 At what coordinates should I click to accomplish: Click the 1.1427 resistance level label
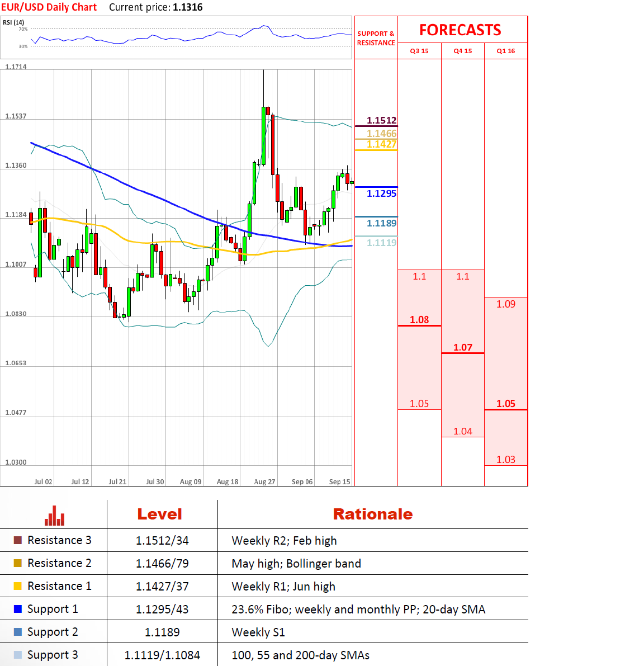(x=382, y=144)
